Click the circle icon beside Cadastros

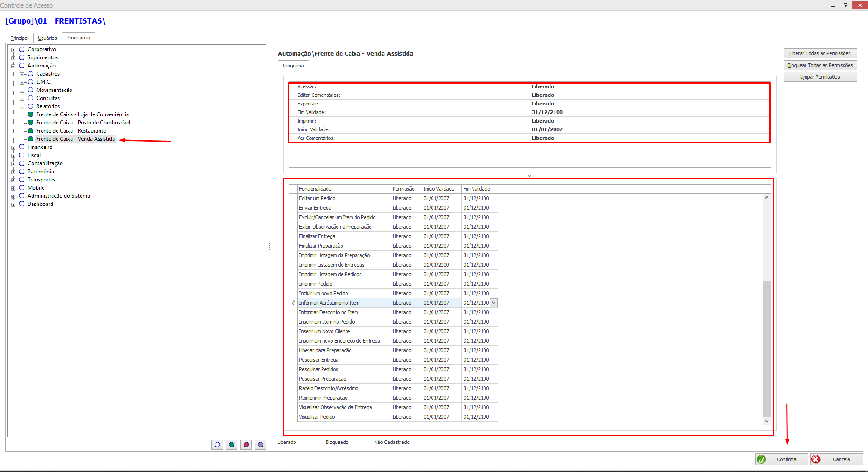(31, 74)
